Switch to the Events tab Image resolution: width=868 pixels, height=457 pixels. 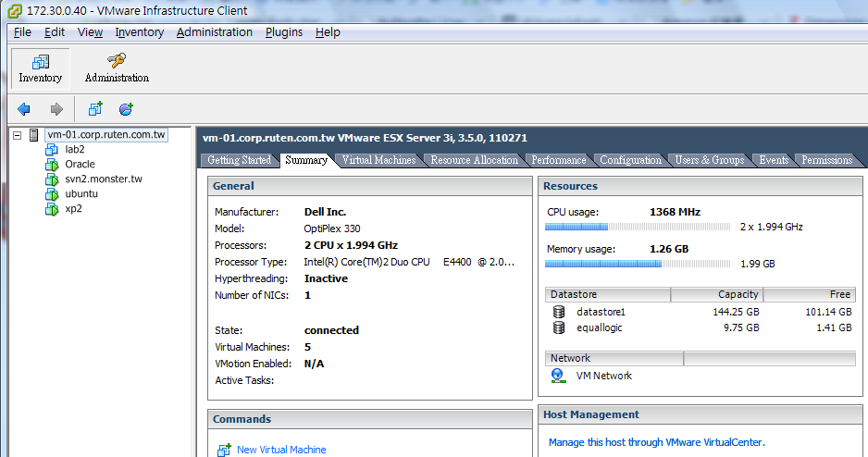tap(774, 160)
